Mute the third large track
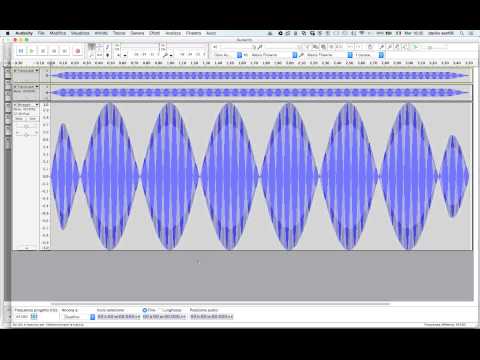This screenshot has height=360, width=480. pos(19,119)
